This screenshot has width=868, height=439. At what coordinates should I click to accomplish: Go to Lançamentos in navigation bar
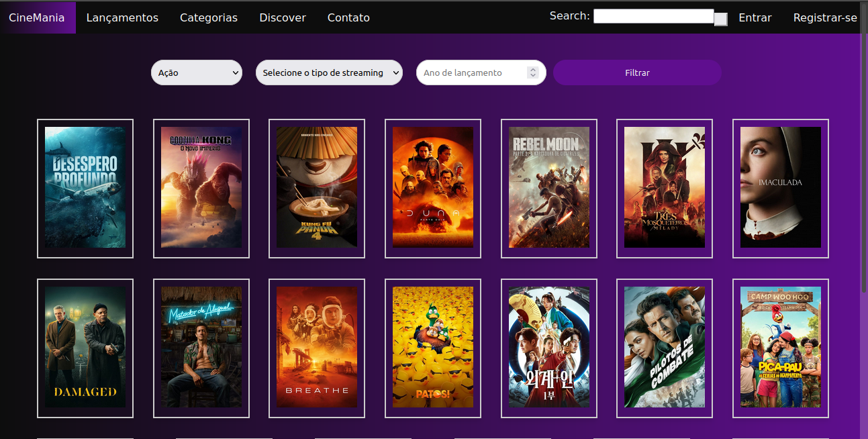click(122, 17)
